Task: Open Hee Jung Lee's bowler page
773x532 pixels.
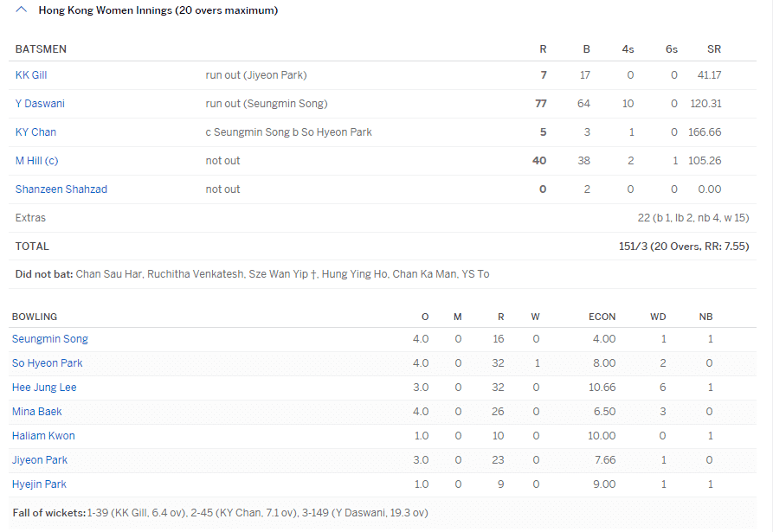Action: point(44,388)
